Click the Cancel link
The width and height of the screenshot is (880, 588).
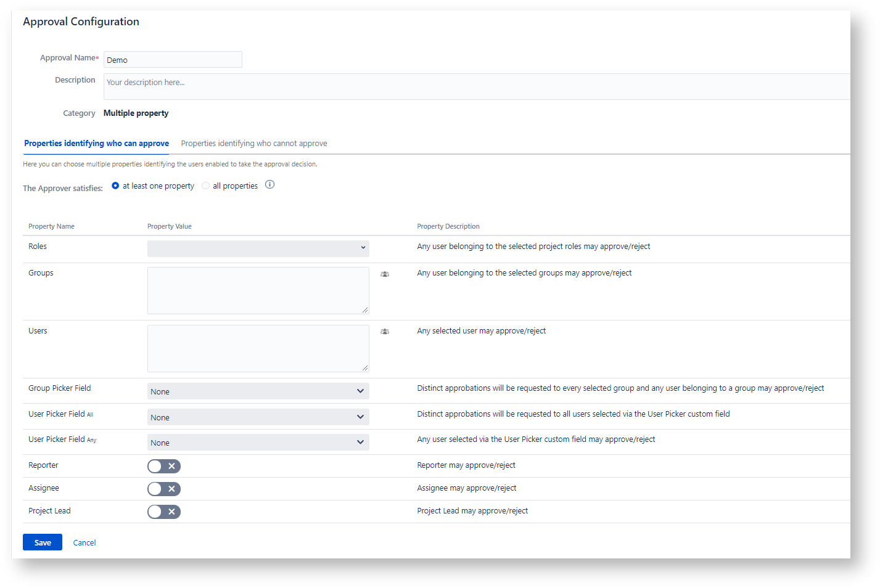pyautogui.click(x=84, y=543)
